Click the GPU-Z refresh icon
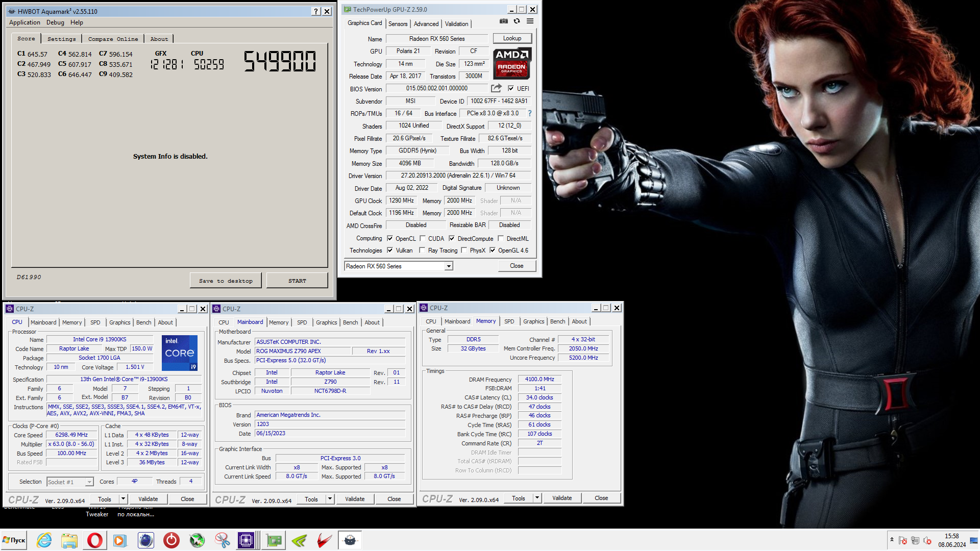 coord(517,21)
